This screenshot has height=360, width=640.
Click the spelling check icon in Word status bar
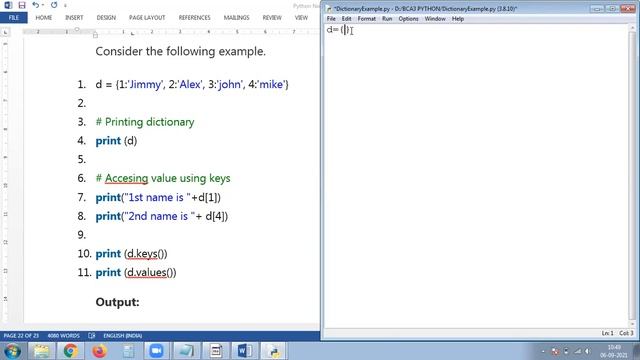(x=91, y=336)
